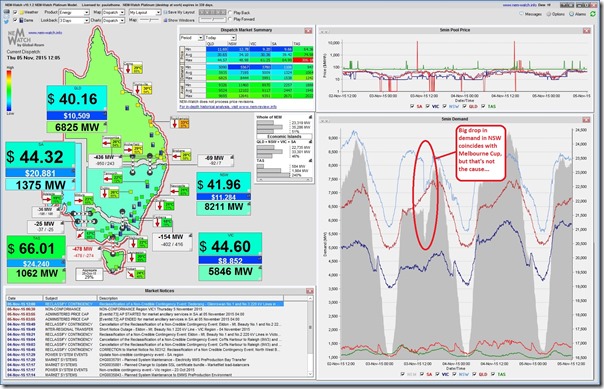Click the Subject column header
The image size is (604, 389).
coord(70,298)
